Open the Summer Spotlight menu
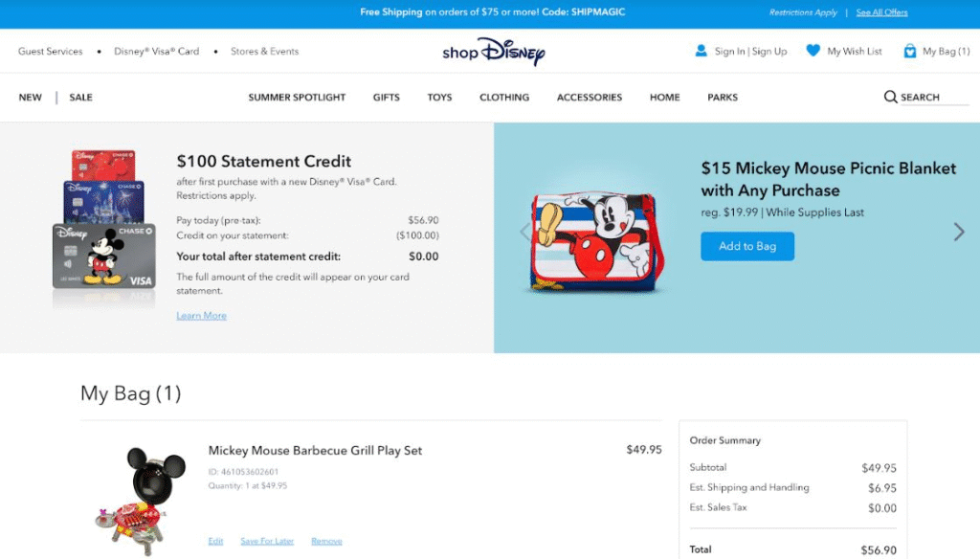 [297, 98]
